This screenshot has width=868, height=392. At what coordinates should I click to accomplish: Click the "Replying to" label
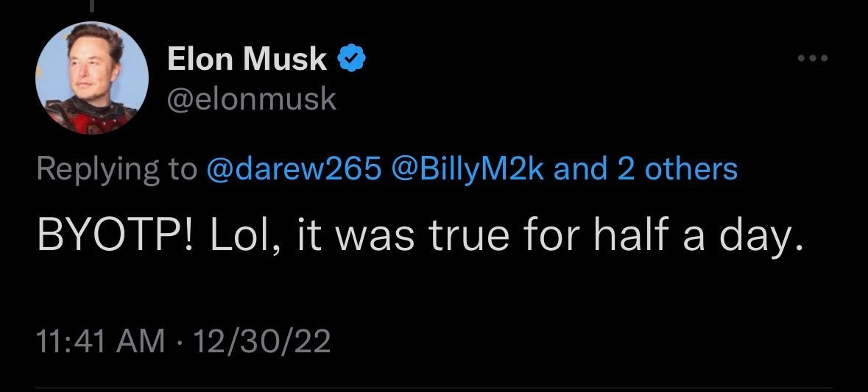pyautogui.click(x=116, y=169)
